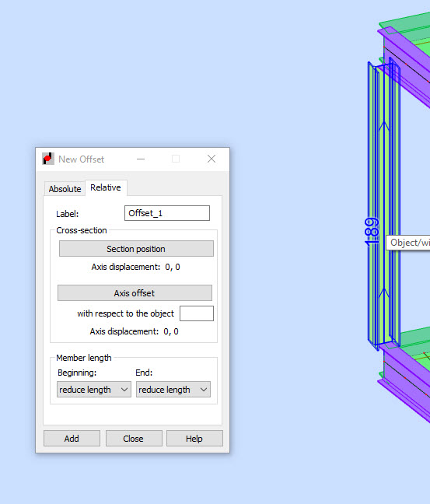430x504 pixels.
Task: Click the Beginning: label text
Action: point(77,373)
